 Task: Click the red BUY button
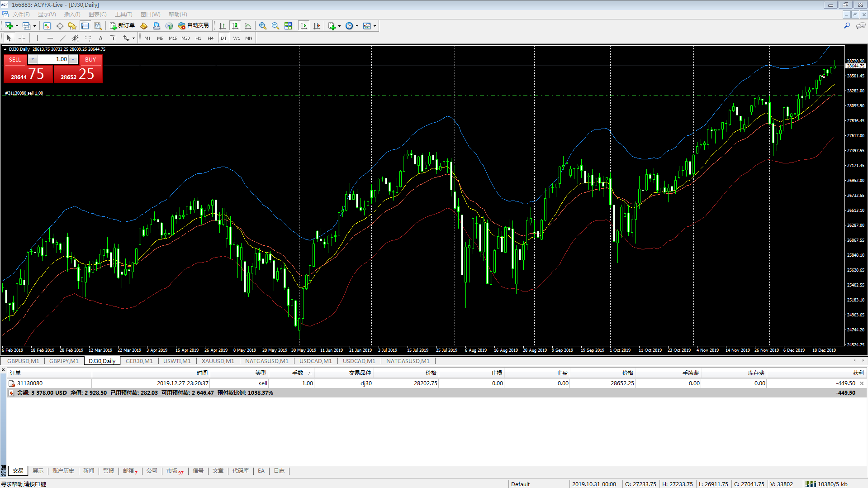pyautogui.click(x=90, y=59)
